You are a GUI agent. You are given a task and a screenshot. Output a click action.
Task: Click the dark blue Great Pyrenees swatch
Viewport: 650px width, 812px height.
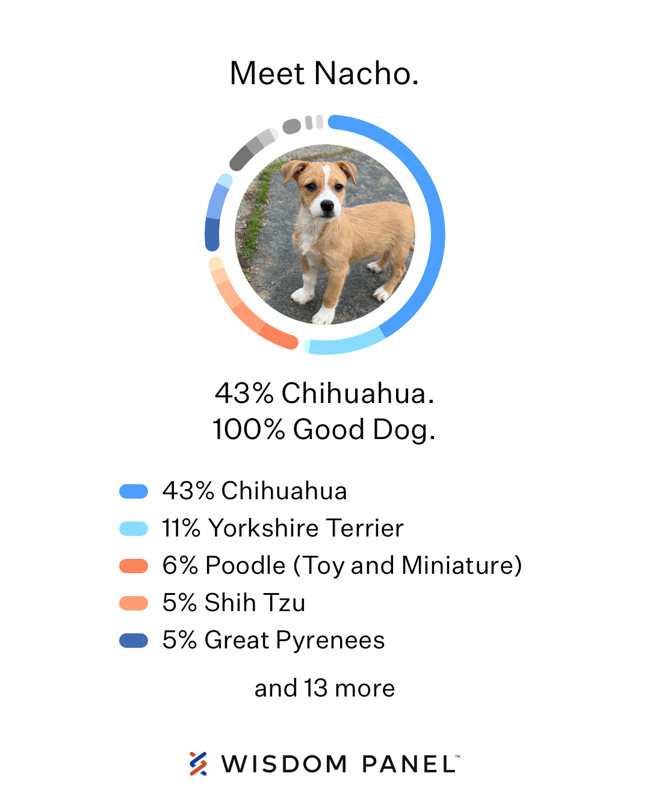[x=134, y=641]
